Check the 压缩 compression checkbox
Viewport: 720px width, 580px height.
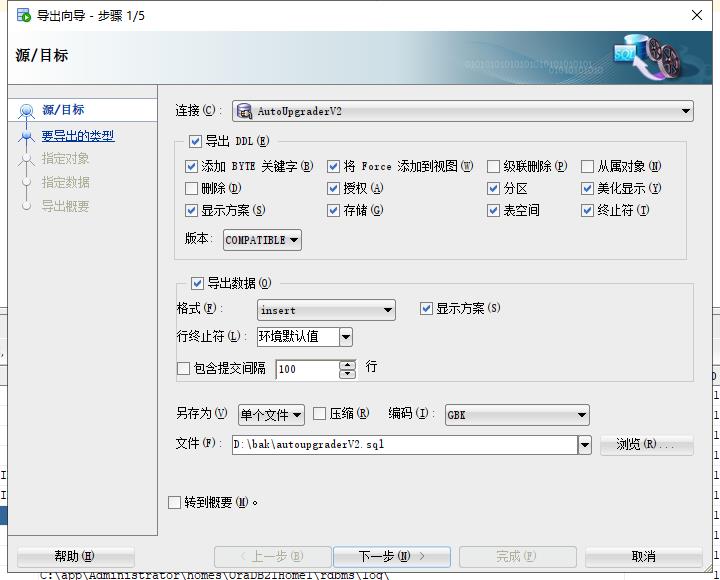(320, 414)
